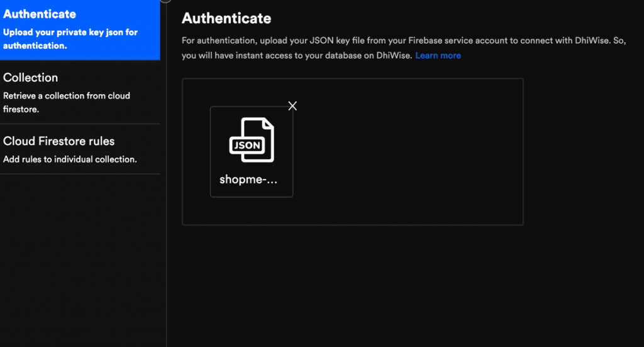Image resolution: width=644 pixels, height=347 pixels.
Task: Click the shopme-... file name label
Action: [x=248, y=179]
